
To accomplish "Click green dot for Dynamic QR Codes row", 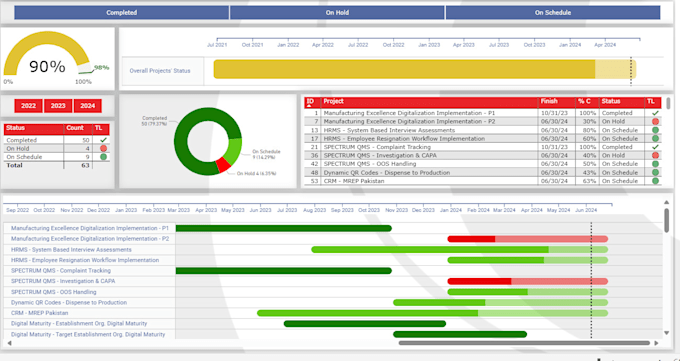I will [x=655, y=172].
